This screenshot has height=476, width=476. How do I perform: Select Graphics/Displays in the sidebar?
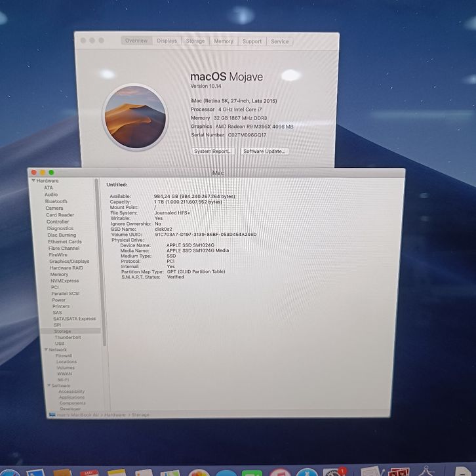coord(69,262)
